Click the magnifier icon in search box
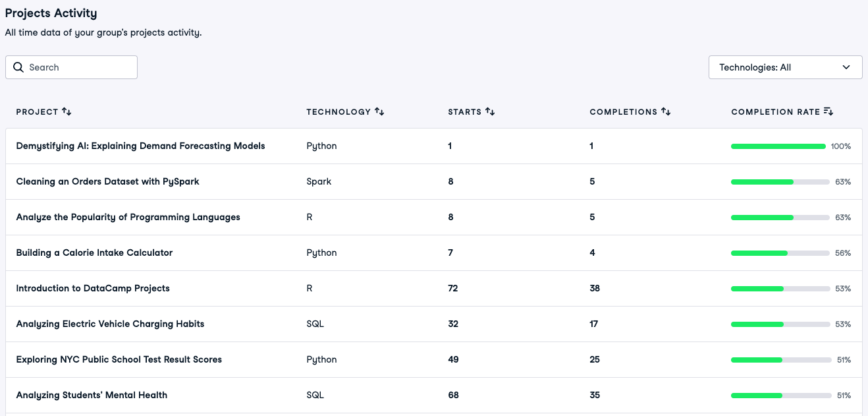The width and height of the screenshot is (868, 416). (x=18, y=67)
